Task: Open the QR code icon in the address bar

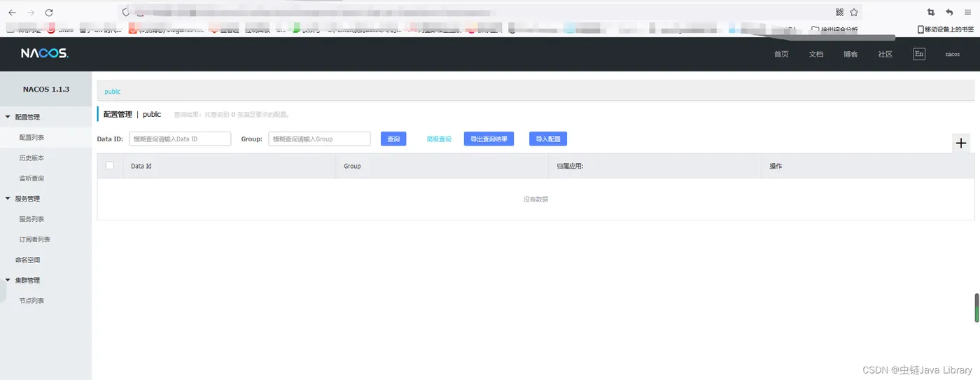Action: click(839, 12)
